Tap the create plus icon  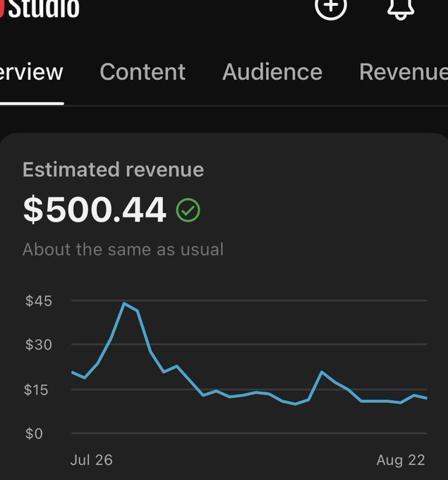point(330,6)
